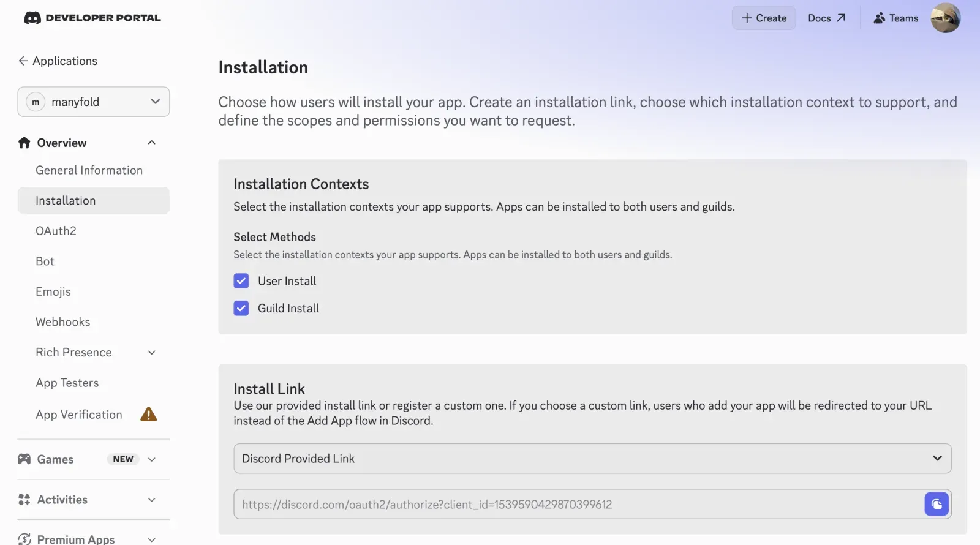Click the Install Link heading
Screen dimensions: 980x545
pyautogui.click(x=269, y=389)
